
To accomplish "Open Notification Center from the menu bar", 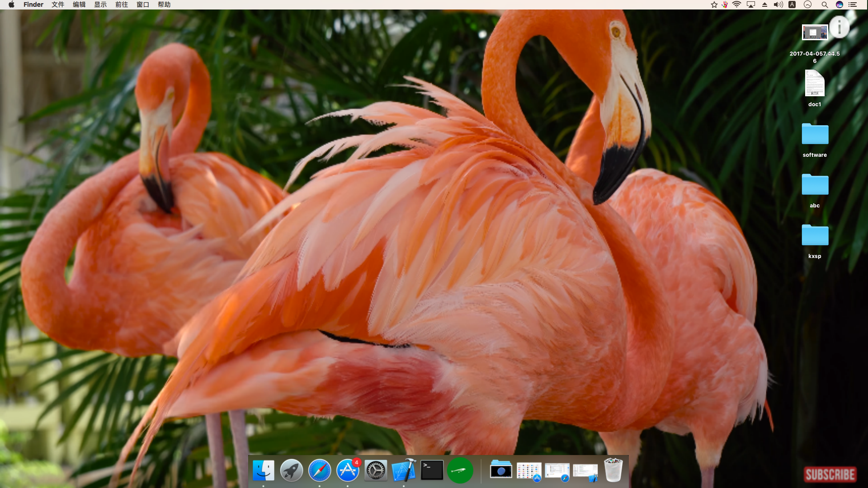I will [x=854, y=5].
